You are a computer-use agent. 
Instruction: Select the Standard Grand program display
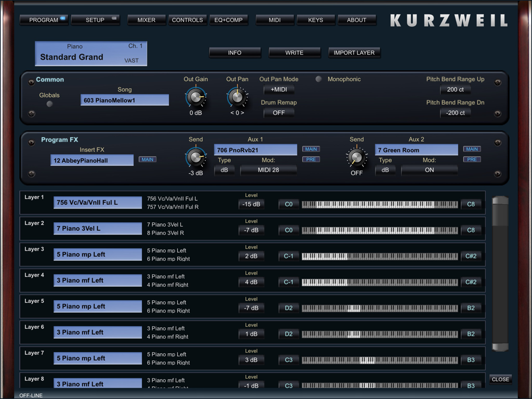point(91,54)
